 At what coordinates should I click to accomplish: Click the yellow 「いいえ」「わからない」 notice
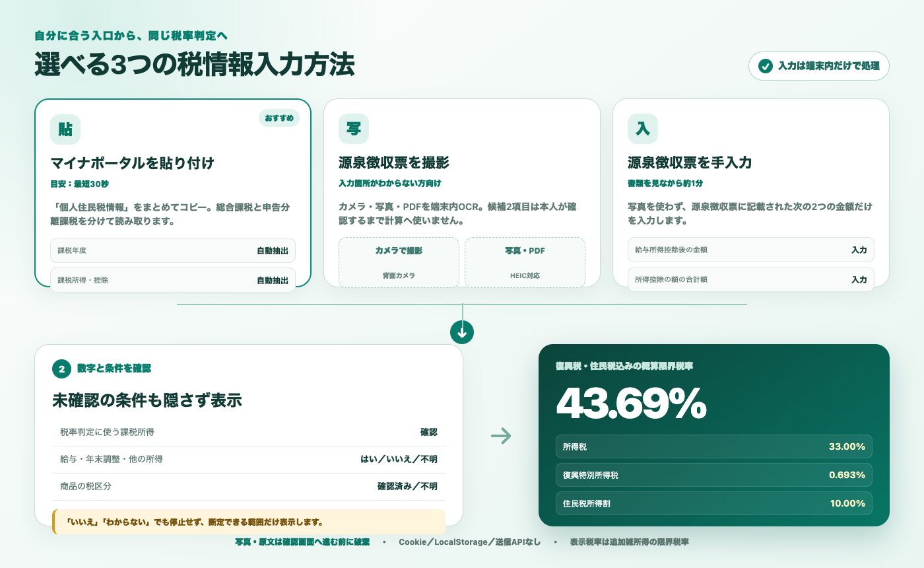pyautogui.click(x=249, y=522)
